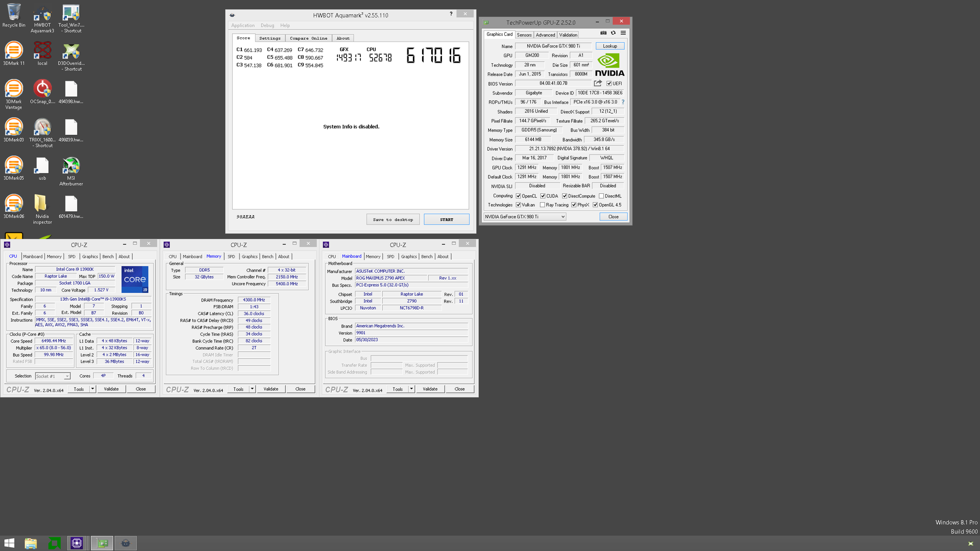This screenshot has width=980, height=551.
Task: Expand Tools arrow in Mainboard tab window
Action: (411, 389)
